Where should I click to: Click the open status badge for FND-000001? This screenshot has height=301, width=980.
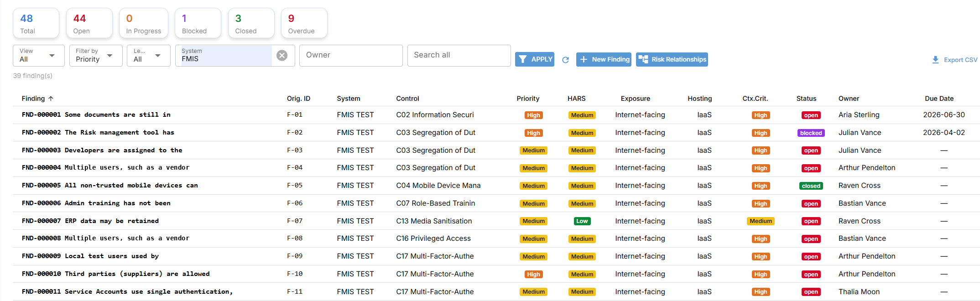[811, 115]
